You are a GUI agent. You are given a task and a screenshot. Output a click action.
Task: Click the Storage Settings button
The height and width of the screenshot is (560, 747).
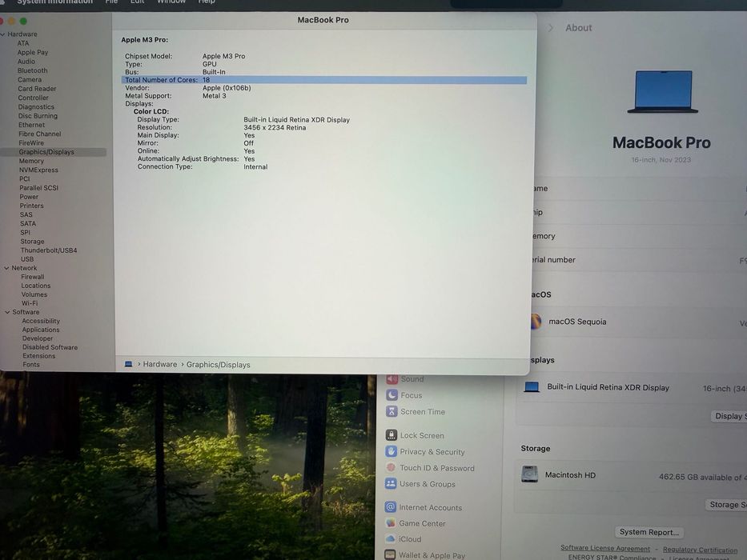(725, 504)
